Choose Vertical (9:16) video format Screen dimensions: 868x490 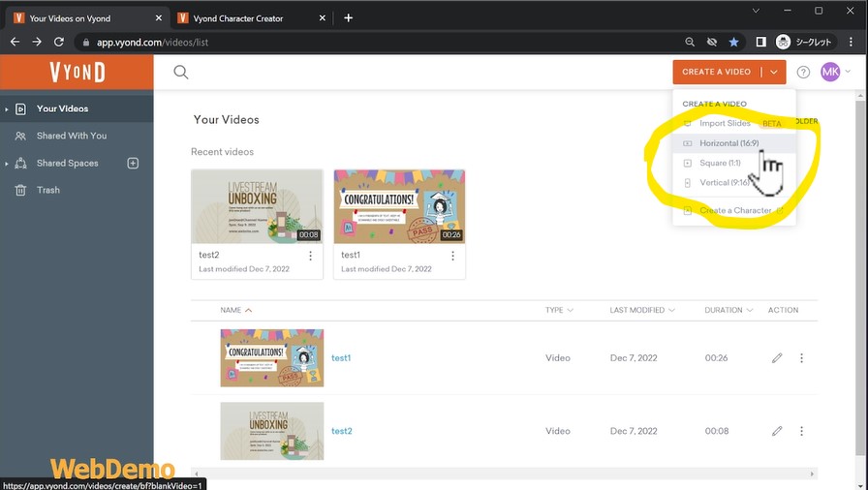[734, 182]
